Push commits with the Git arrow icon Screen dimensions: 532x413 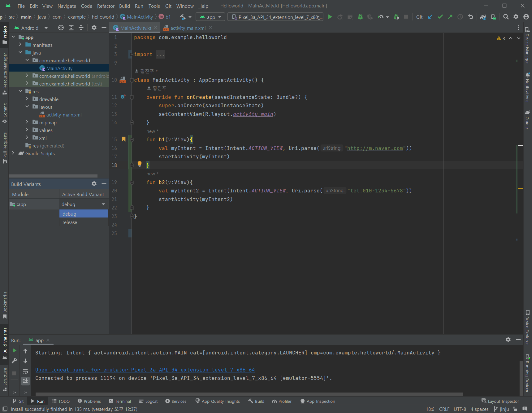click(450, 17)
